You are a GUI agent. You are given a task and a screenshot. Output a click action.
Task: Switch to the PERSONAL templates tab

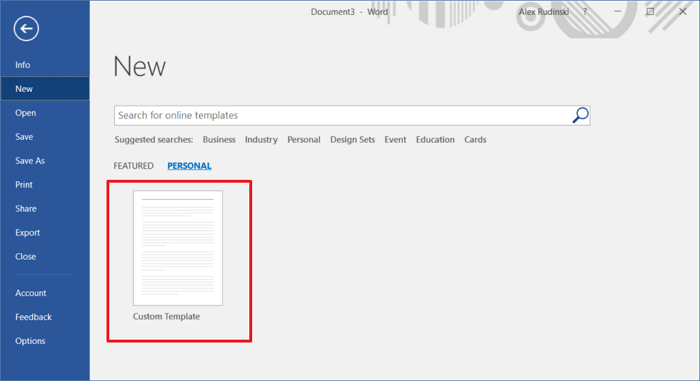click(189, 166)
